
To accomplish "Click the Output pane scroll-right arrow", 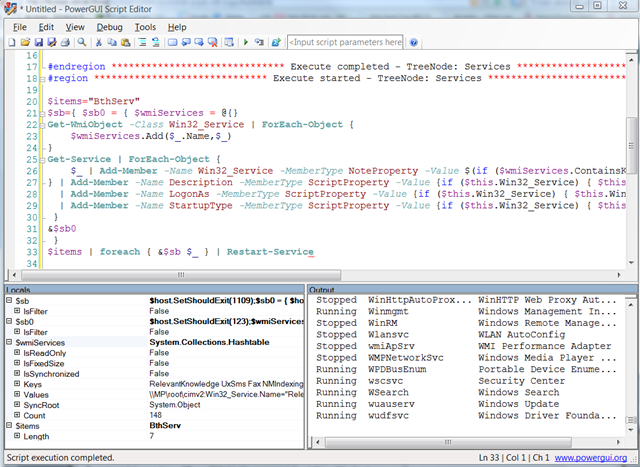I will 619,442.
